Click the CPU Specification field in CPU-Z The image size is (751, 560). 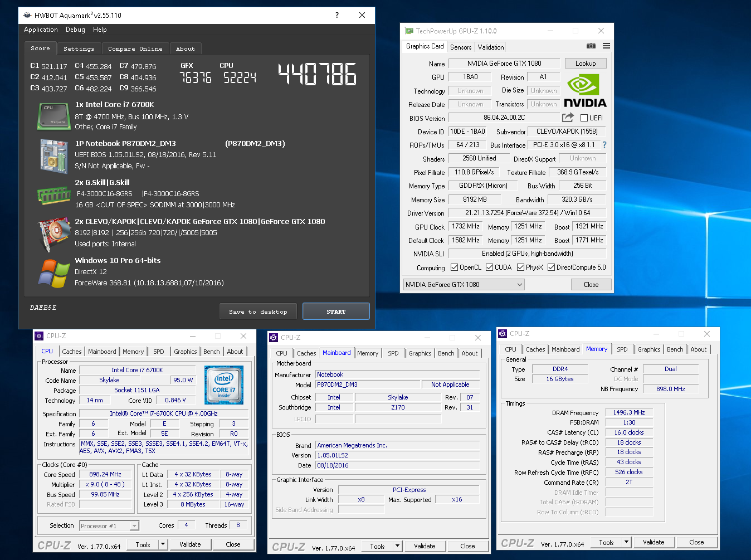(x=163, y=413)
